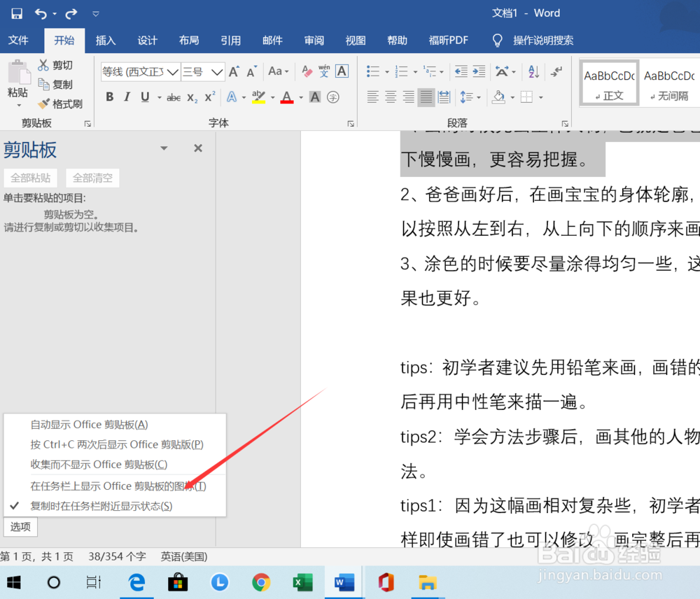Image resolution: width=700 pixels, height=599 pixels.
Task: Apply red font color to text
Action: (x=287, y=97)
